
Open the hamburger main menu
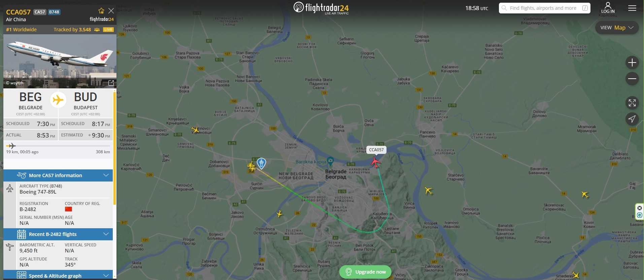click(x=632, y=8)
